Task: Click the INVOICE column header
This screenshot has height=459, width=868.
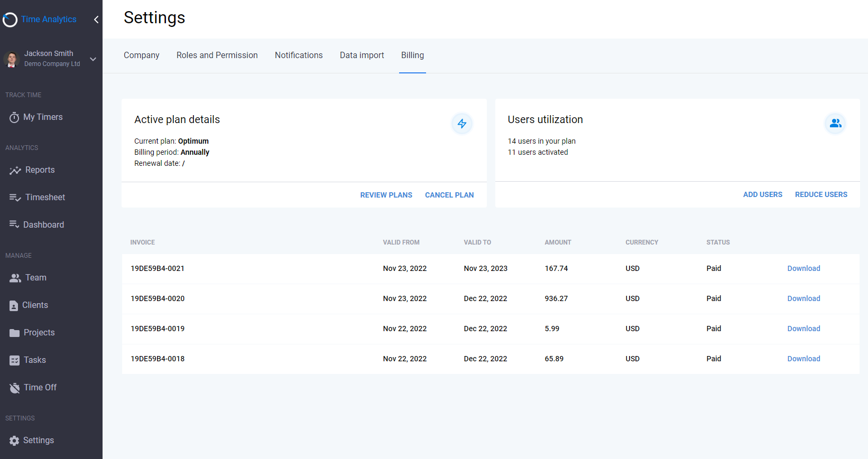Action: click(x=142, y=242)
